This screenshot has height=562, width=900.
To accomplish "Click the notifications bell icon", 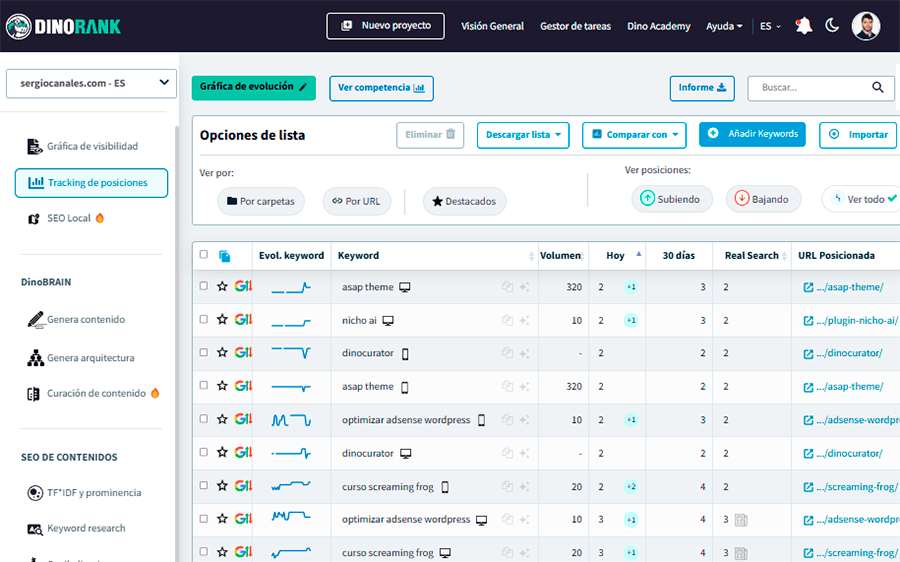I will click(804, 26).
